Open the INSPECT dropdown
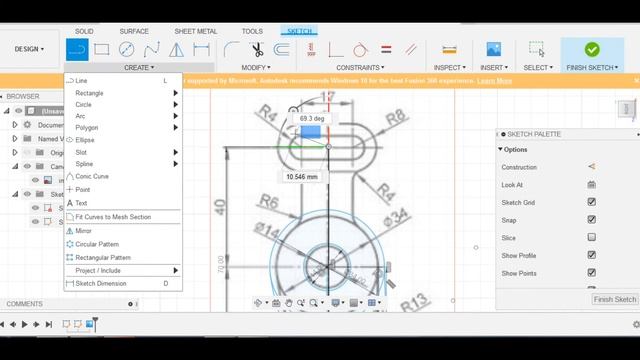Screen dimensions: 640x360 tap(449, 67)
